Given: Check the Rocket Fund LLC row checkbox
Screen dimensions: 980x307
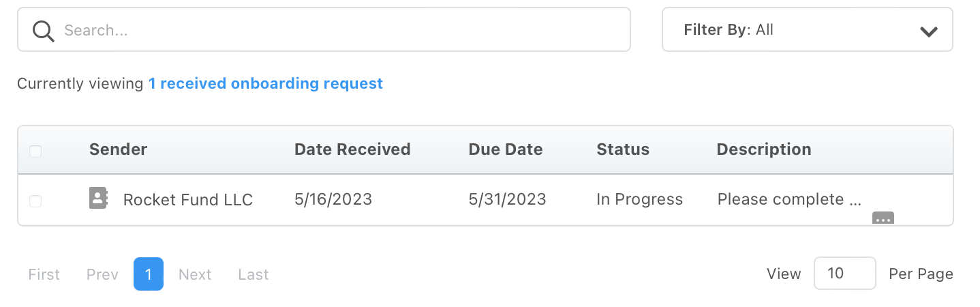Looking at the screenshot, I should pyautogui.click(x=35, y=201).
